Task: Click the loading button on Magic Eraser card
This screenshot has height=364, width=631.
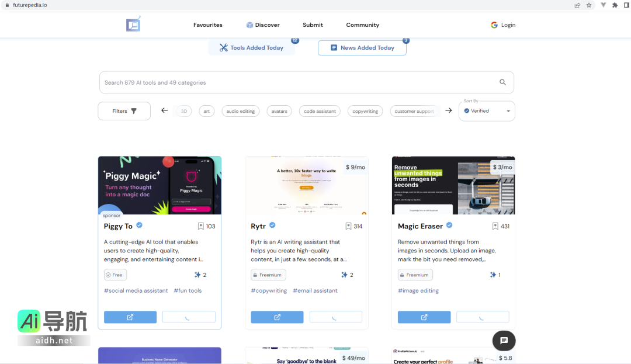Action: pos(483,317)
